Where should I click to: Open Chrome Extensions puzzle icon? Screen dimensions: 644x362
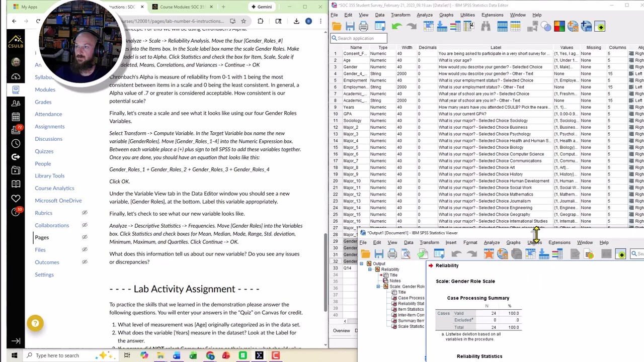[x=260, y=21]
